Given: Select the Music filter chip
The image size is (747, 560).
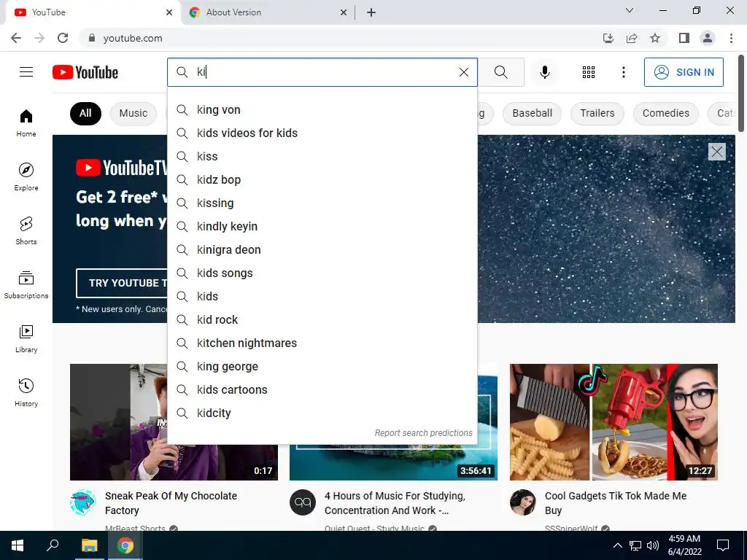Looking at the screenshot, I should 133,113.
